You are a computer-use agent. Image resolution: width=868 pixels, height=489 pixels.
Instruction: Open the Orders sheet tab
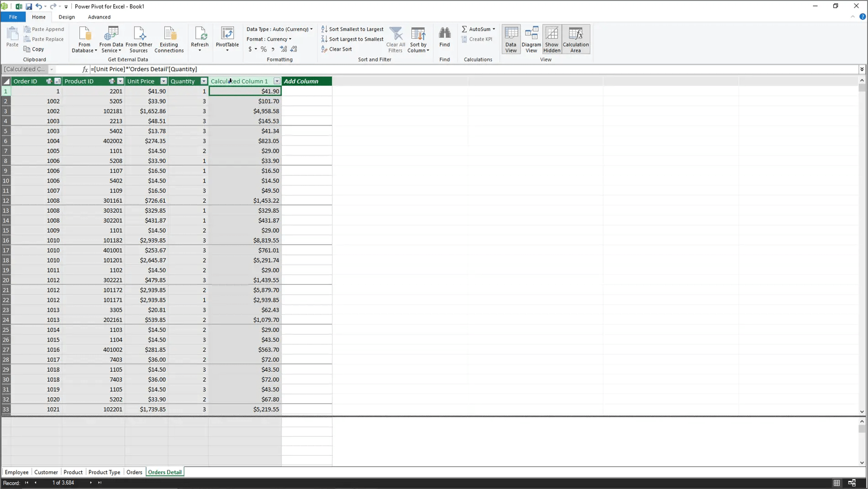[x=134, y=472]
